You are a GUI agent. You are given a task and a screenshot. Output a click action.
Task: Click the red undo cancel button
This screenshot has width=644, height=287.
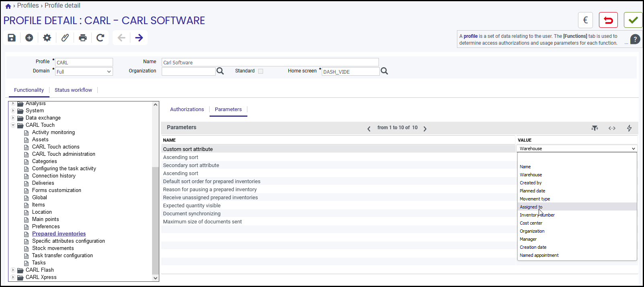tap(608, 20)
